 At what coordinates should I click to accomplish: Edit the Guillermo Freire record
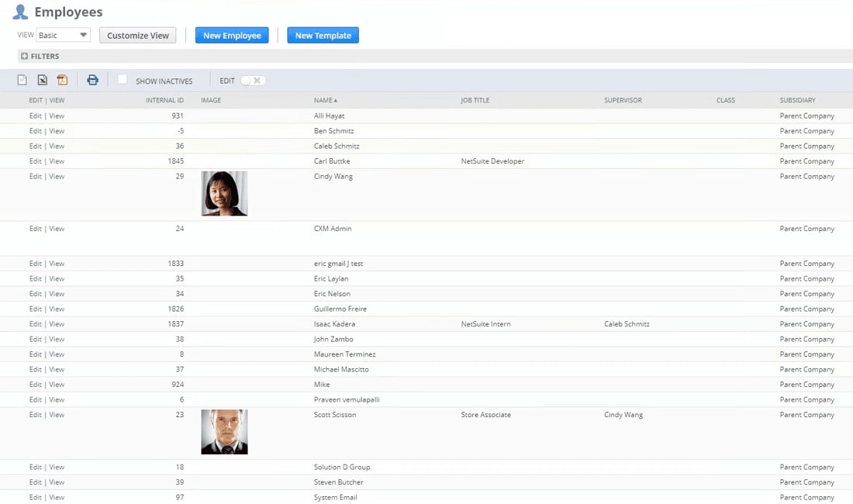point(36,309)
